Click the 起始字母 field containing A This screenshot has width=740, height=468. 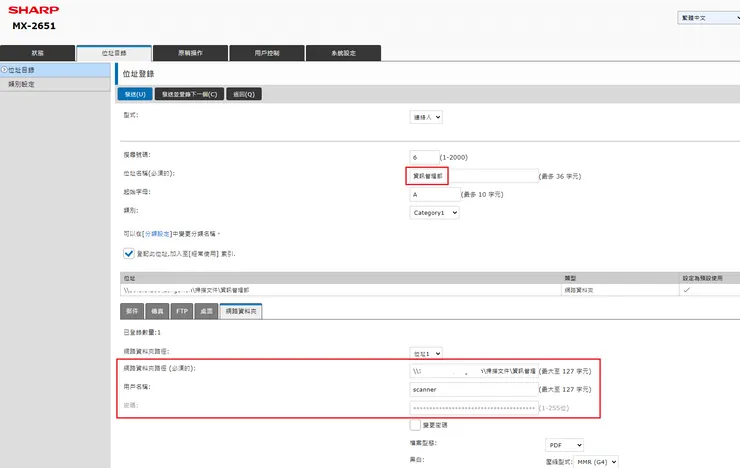[x=435, y=194]
